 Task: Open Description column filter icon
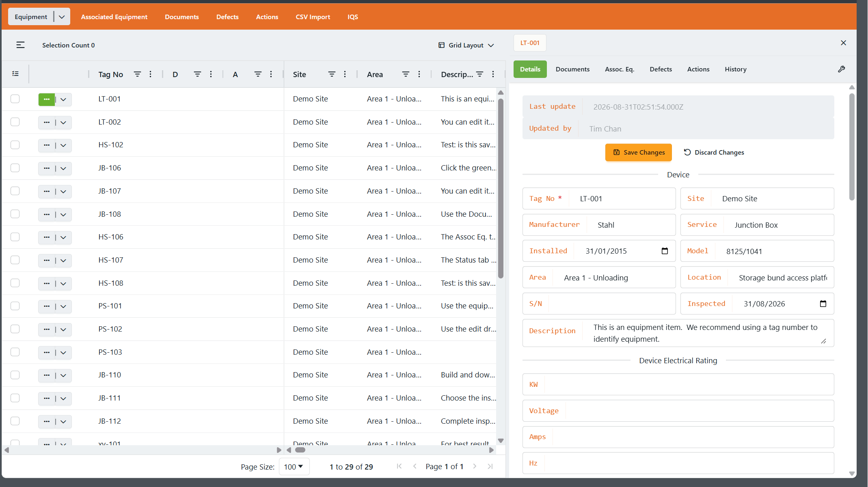479,74
